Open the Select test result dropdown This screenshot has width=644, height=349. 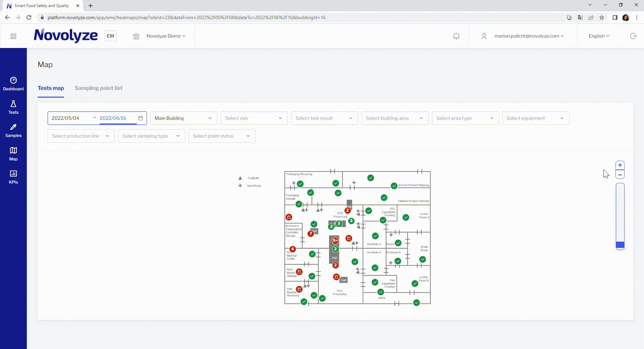(x=324, y=118)
